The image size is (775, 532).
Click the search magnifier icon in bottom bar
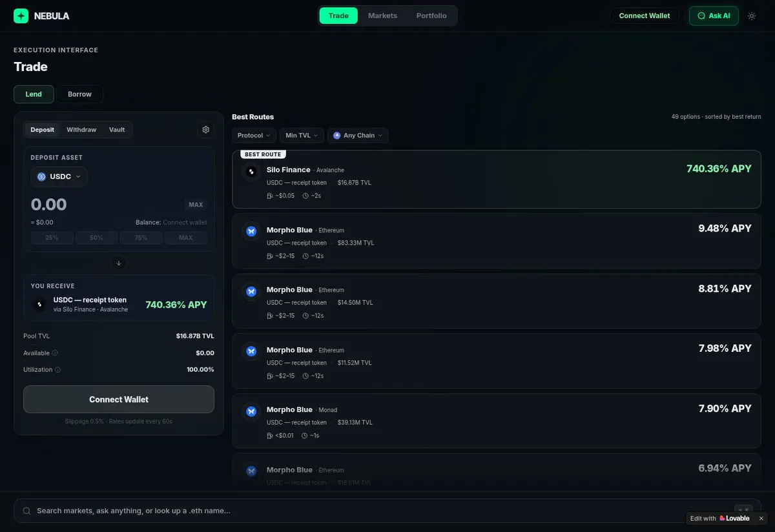click(x=26, y=511)
